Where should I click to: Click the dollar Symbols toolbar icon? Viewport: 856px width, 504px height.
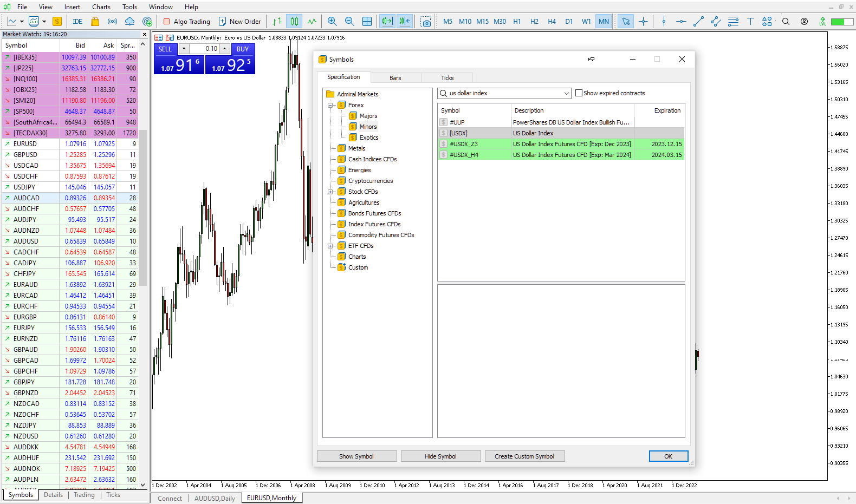tap(57, 22)
